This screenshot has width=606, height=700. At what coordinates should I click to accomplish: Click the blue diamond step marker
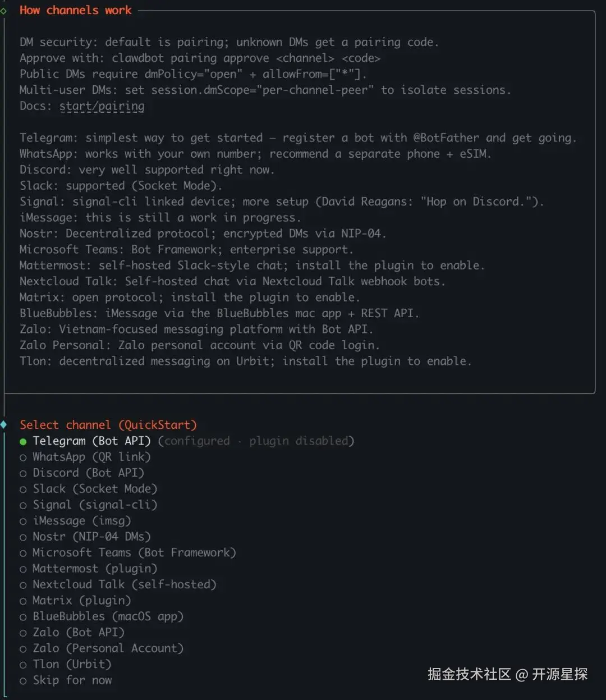pos(4,424)
